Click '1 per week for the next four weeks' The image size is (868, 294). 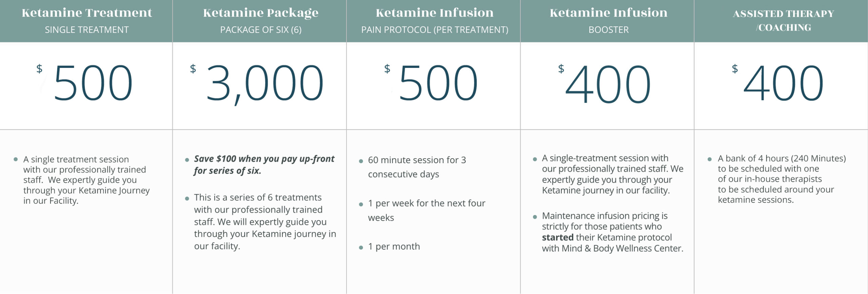[427, 210]
